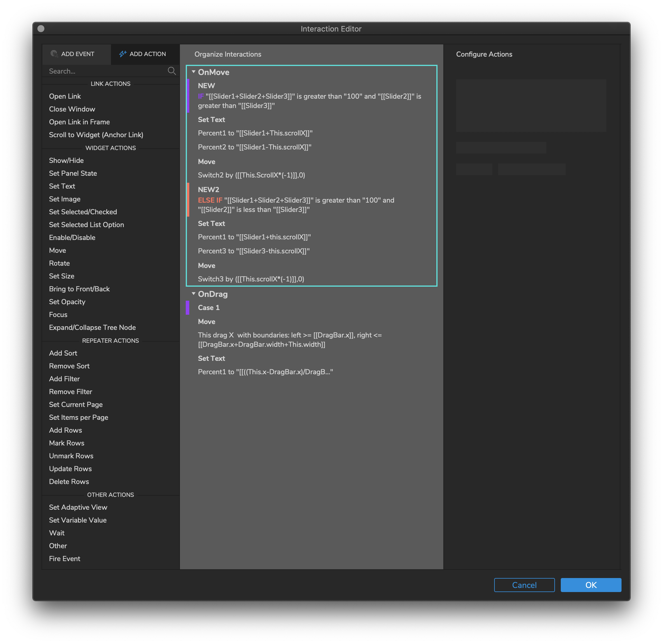The width and height of the screenshot is (663, 644).
Task: Click the search magnifier icon
Action: pyautogui.click(x=171, y=71)
